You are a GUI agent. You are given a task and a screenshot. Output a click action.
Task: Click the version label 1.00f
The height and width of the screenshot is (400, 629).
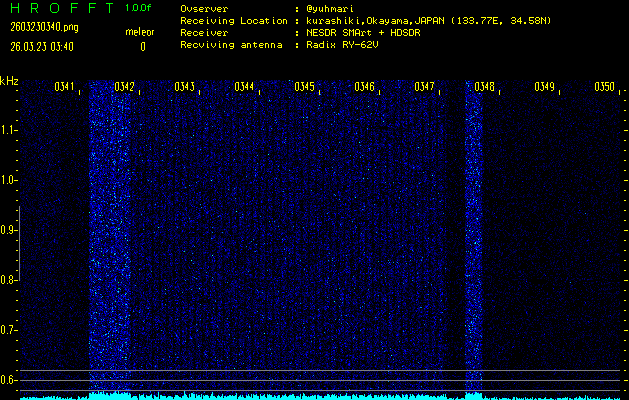click(138, 8)
